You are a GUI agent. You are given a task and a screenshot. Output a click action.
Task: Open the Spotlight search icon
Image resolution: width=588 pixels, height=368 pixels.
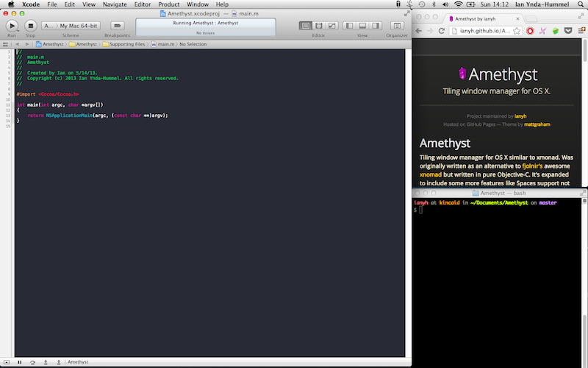[581, 4]
